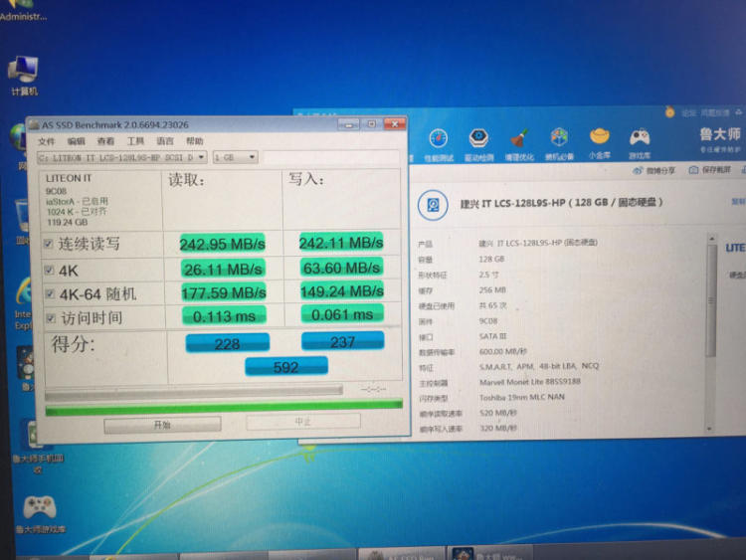
Task: Open 鲁大师游戏库 desktop gamepad icon
Action: pyautogui.click(x=40, y=514)
